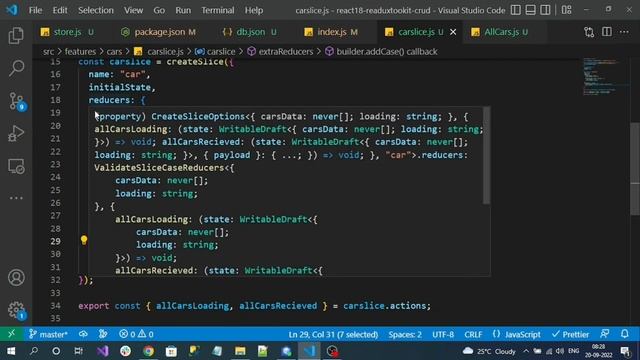Viewport: 640px width, 360px height.
Task: Open the File menu
Action: (36, 10)
